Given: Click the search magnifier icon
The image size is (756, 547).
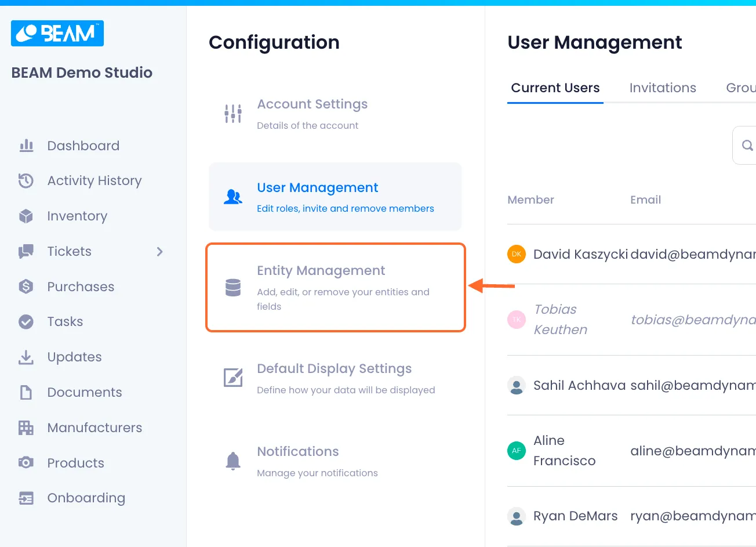Looking at the screenshot, I should pyautogui.click(x=748, y=145).
